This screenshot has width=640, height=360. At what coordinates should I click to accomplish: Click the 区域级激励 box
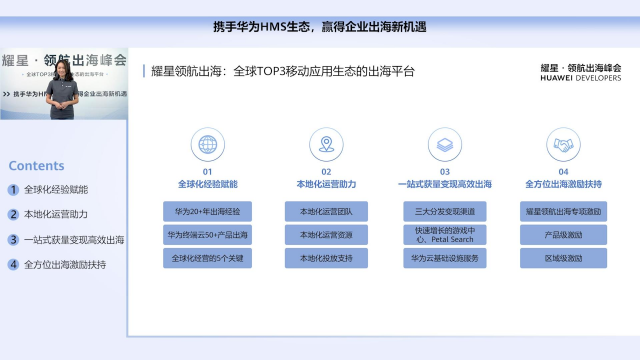coord(563,258)
